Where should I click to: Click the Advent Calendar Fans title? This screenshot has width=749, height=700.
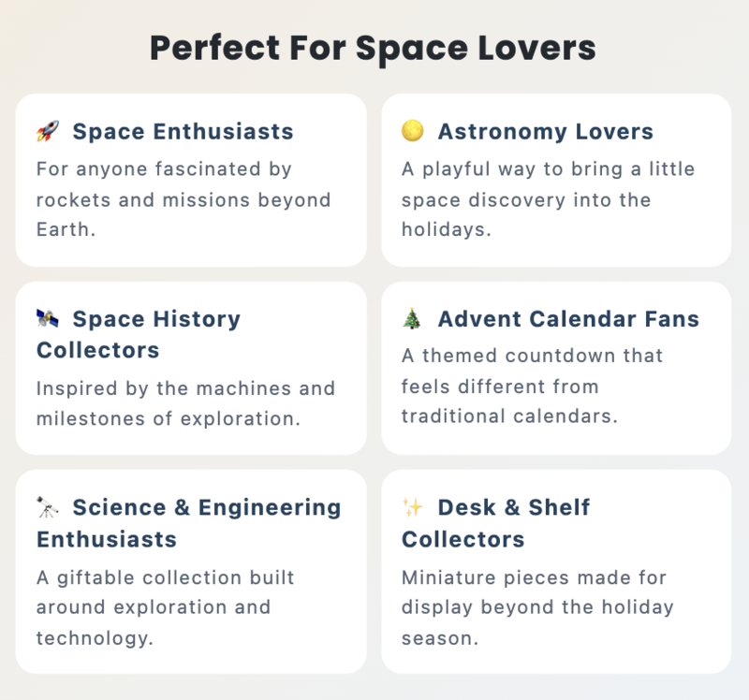point(568,319)
